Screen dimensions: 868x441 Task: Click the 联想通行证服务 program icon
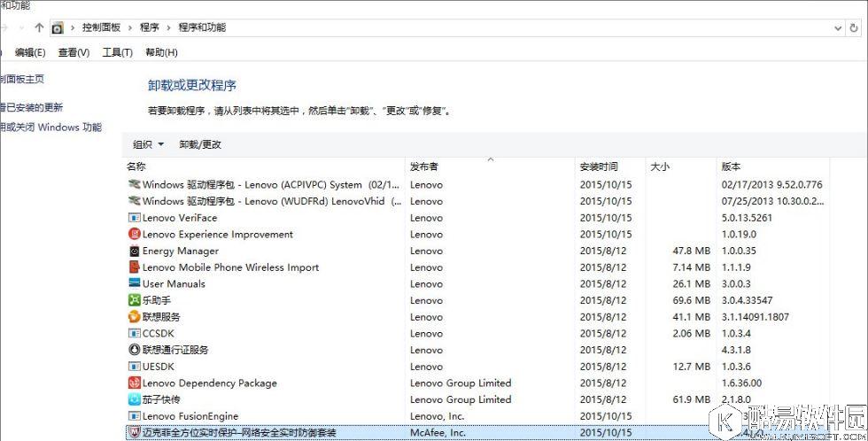[134, 350]
